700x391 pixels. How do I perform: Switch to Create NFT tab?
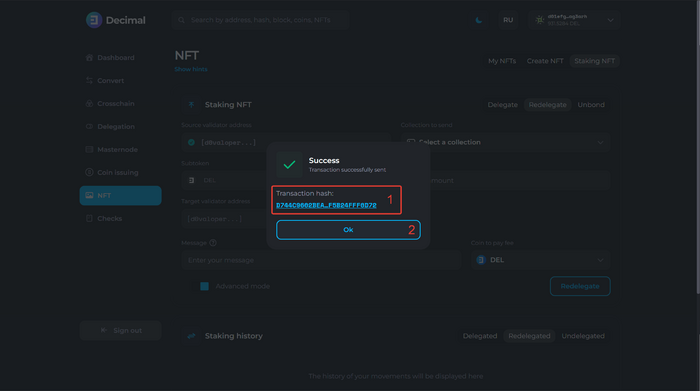point(545,61)
